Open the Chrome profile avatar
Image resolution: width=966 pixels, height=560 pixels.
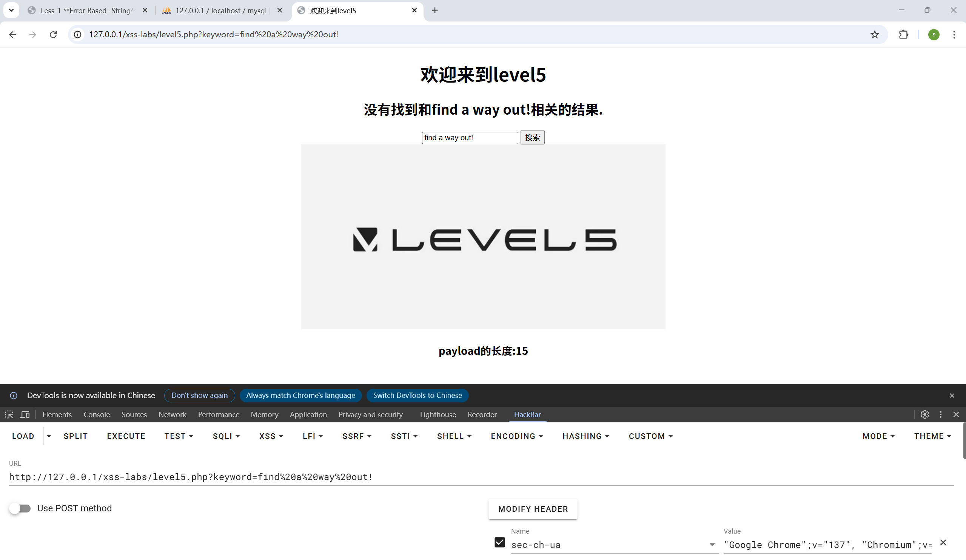tap(934, 34)
